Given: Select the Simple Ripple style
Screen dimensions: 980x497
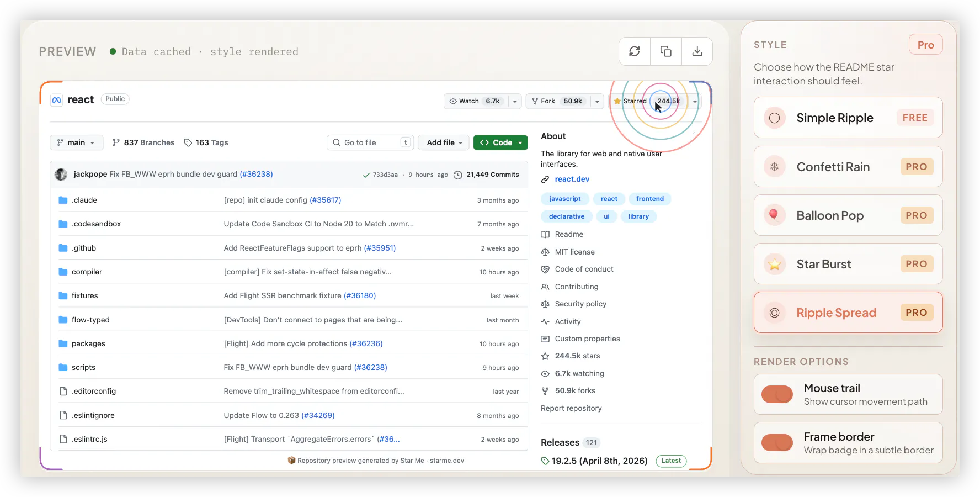Looking at the screenshot, I should 848,118.
